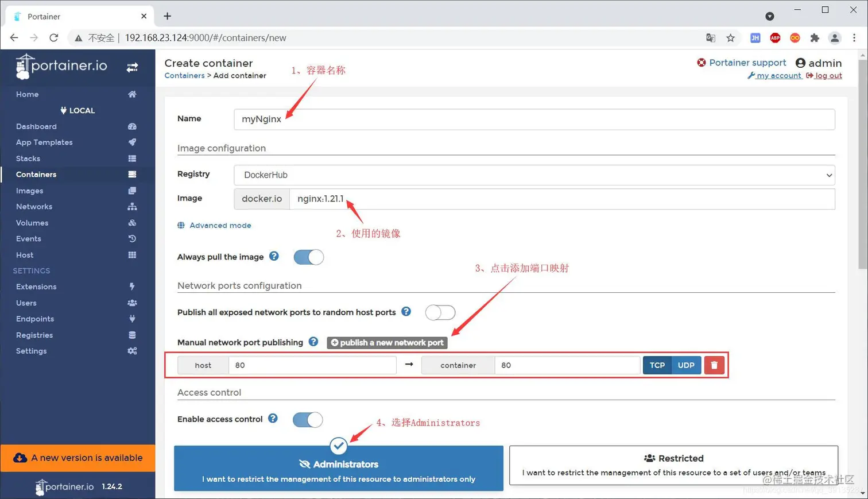Click the Events history icon
This screenshot has height=499, width=868.
(x=132, y=239)
